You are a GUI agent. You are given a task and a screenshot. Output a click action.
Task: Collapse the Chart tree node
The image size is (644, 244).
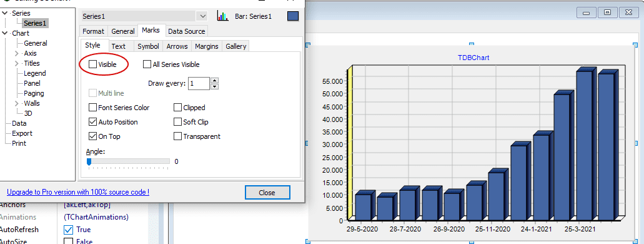[4, 33]
